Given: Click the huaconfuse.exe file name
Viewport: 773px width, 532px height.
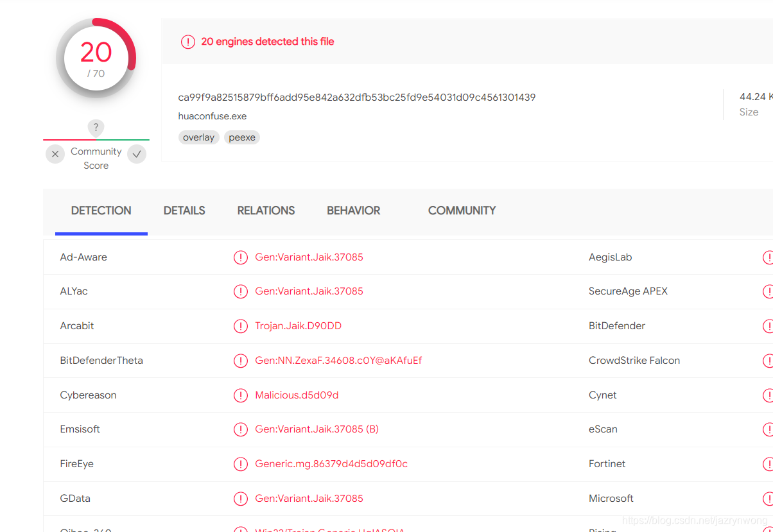Looking at the screenshot, I should 212,116.
